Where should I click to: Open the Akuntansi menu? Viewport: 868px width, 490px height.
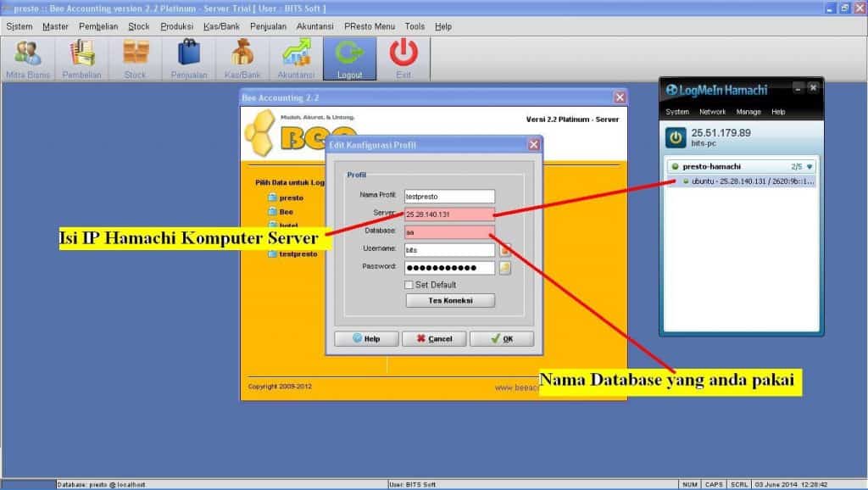[x=315, y=26]
